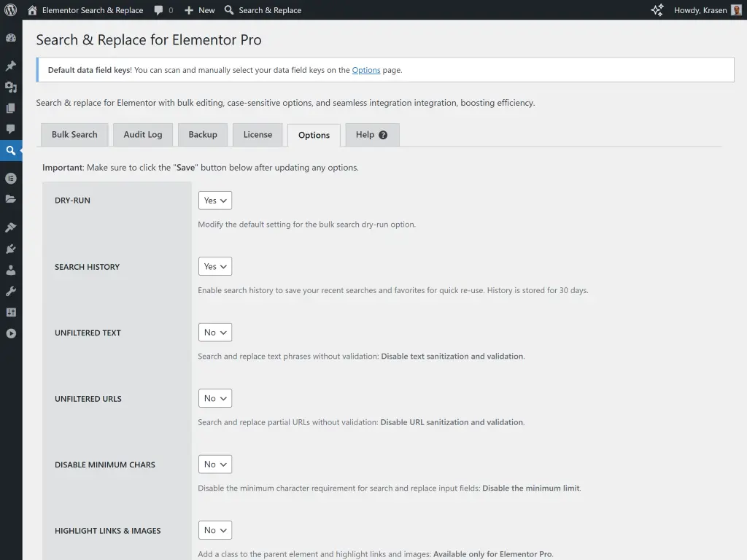Disable the SEARCH HISTORY option
The image size is (747, 560).
click(214, 266)
